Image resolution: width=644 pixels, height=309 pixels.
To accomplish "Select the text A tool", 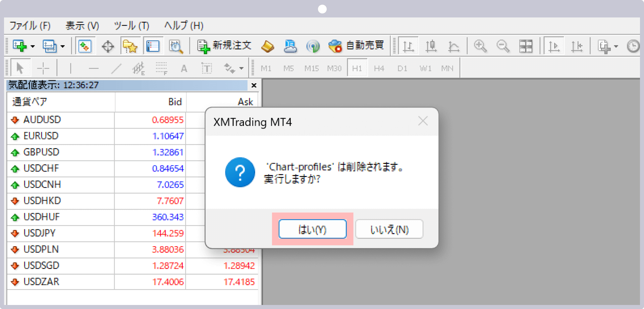I will click(184, 69).
